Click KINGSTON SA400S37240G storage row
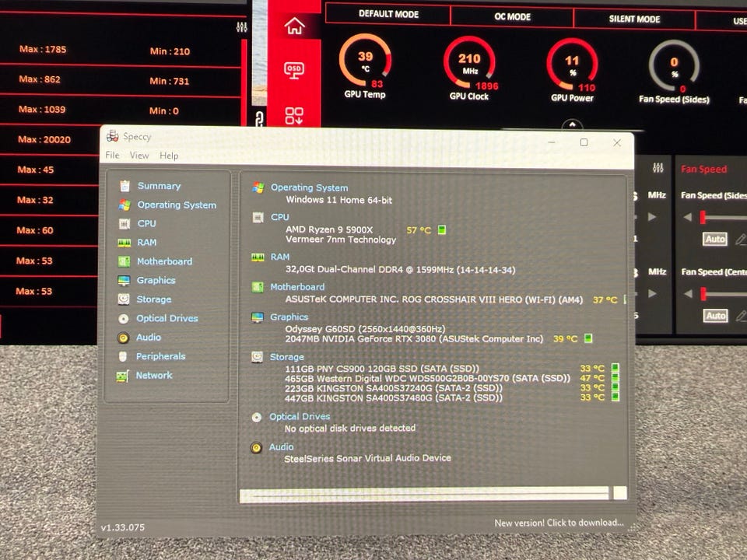Viewport: 747px width, 560px height. (x=394, y=388)
